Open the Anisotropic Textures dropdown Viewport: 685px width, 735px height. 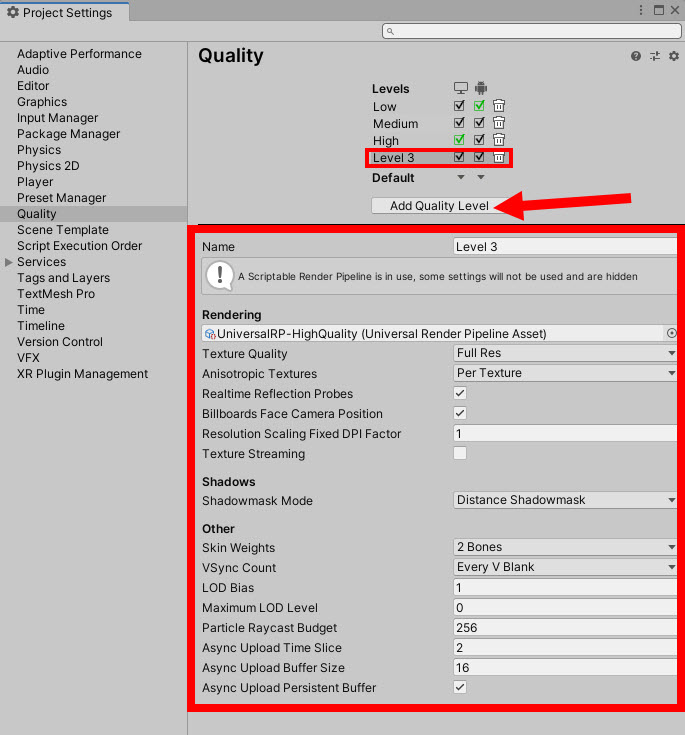point(565,373)
